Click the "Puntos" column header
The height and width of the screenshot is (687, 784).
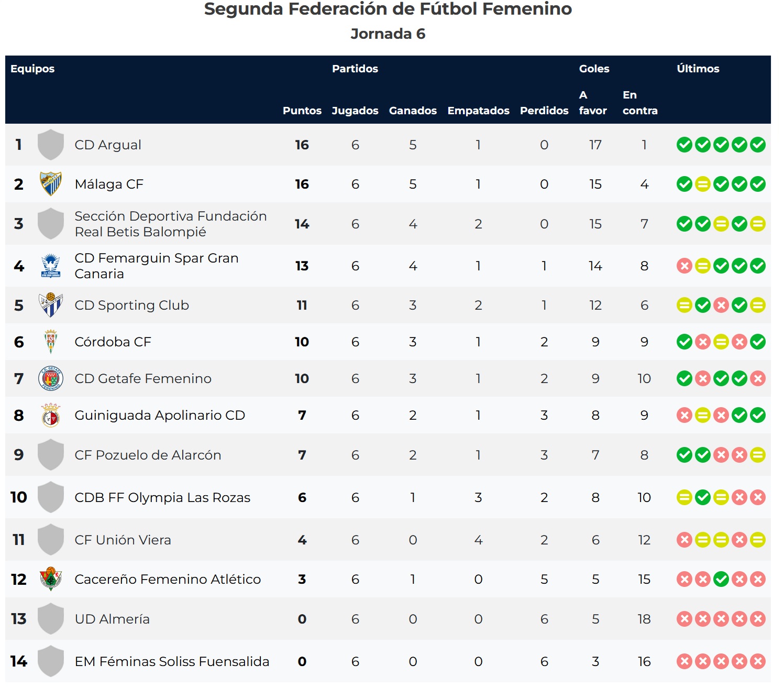(302, 111)
